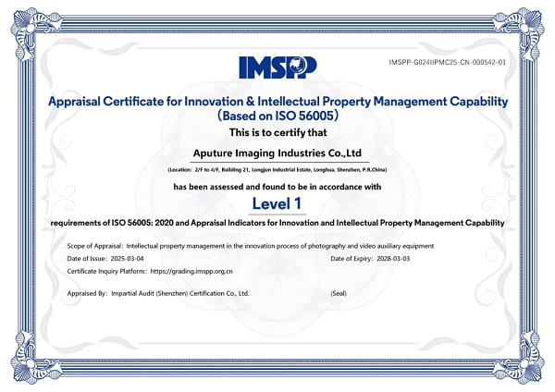Click 'Appraised By: Impartial Audit (Shenzhen)' text
This screenshot has width=555, height=392.
pyautogui.click(x=158, y=293)
